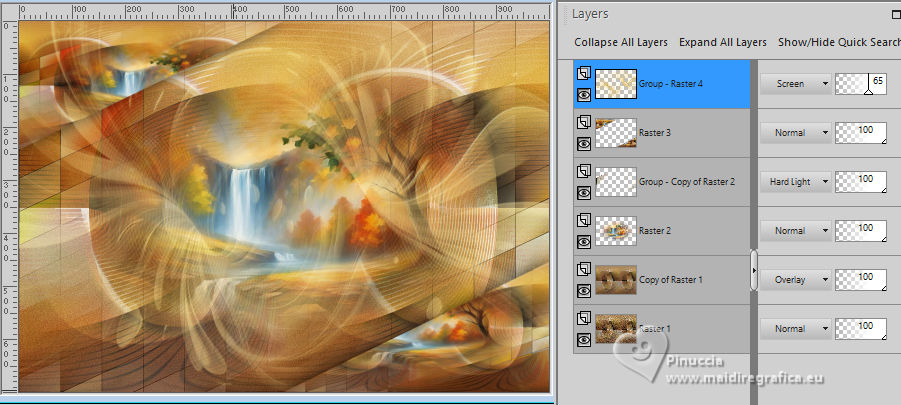901x405 pixels.
Task: Click the Layers panel splitter arrow handle
Action: [x=754, y=270]
